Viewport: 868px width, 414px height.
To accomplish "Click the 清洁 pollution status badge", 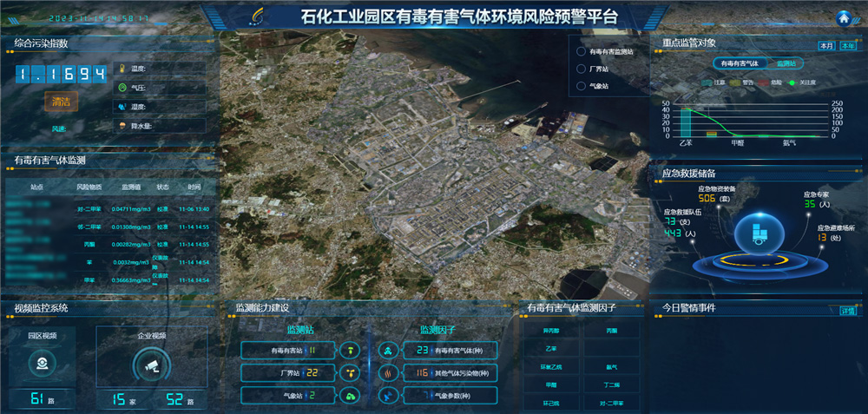I will click(x=62, y=102).
